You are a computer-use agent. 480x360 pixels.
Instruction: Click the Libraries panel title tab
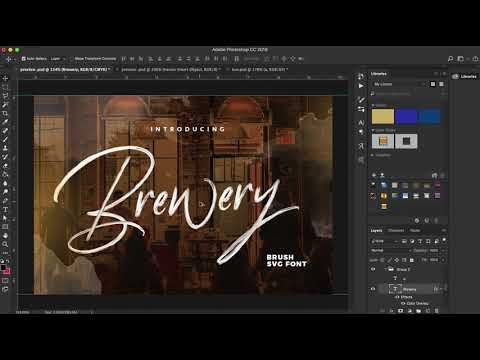click(x=379, y=74)
